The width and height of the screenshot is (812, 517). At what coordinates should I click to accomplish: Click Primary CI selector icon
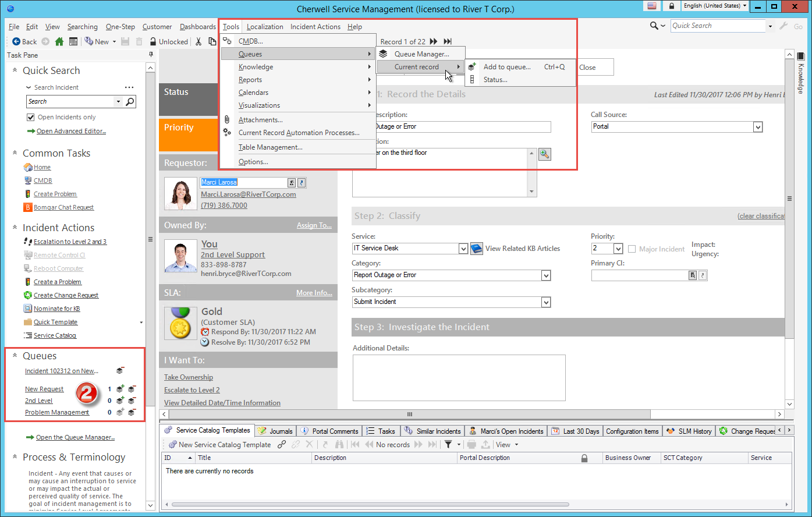tap(693, 275)
